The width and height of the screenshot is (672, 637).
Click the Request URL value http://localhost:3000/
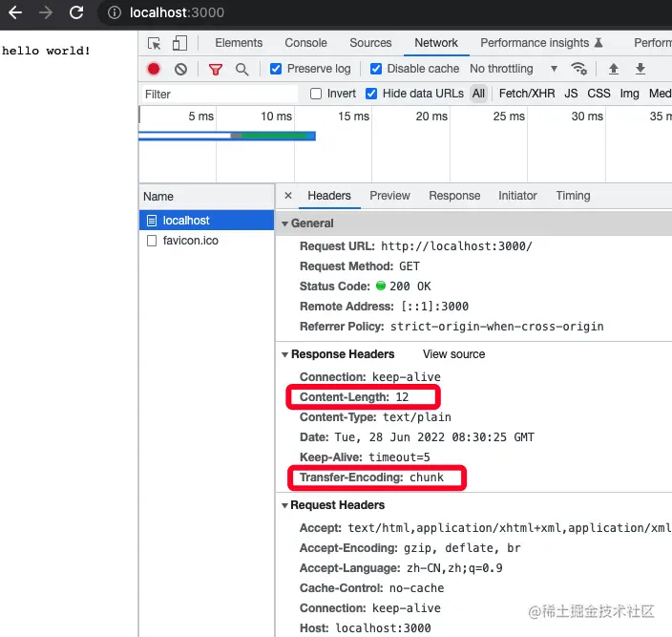[x=456, y=246]
